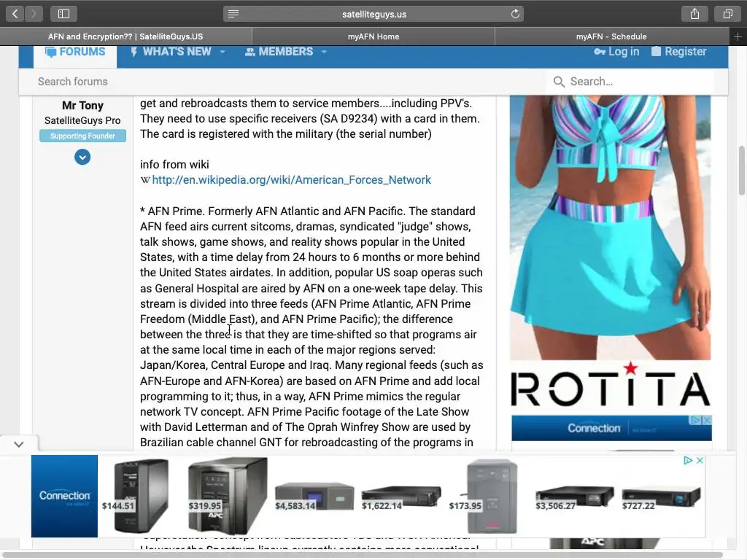The image size is (747, 560).
Task: Click the Log in link
Action: [616, 52]
